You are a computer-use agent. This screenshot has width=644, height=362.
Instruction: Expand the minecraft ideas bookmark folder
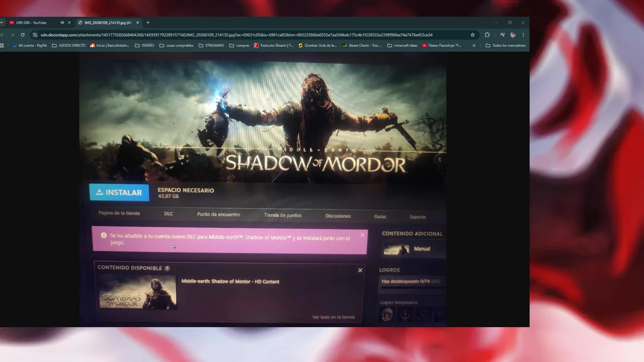point(403,45)
